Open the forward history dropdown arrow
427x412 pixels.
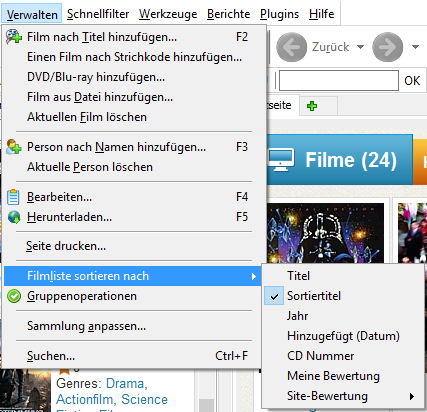click(x=415, y=47)
